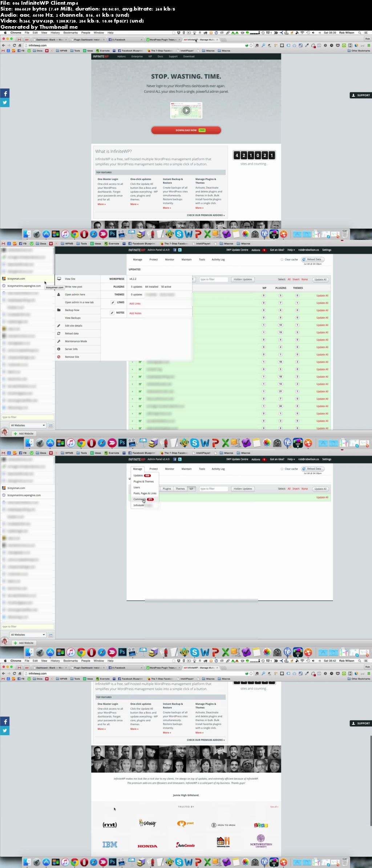Viewport: 372px width, 868px height.
Task: Click the SUPPORT side button in the 08:42 frame
Action: tap(361, 723)
